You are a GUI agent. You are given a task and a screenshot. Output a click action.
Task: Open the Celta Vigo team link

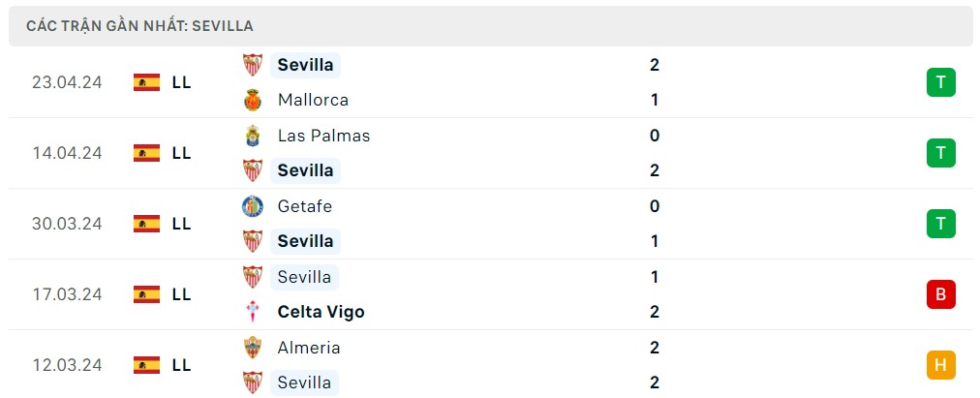[321, 312]
